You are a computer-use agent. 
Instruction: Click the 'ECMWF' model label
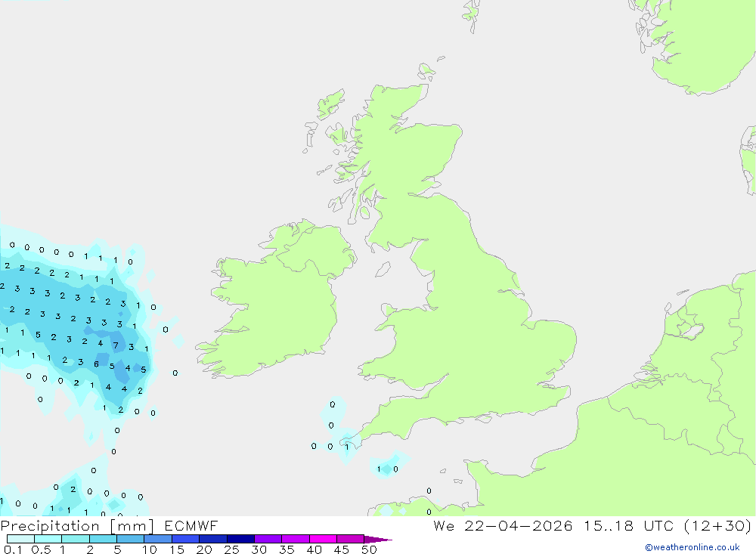[191, 525]
